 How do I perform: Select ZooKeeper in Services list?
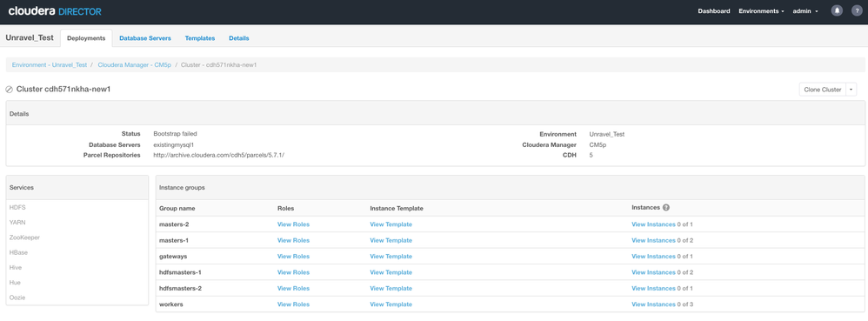pos(24,237)
